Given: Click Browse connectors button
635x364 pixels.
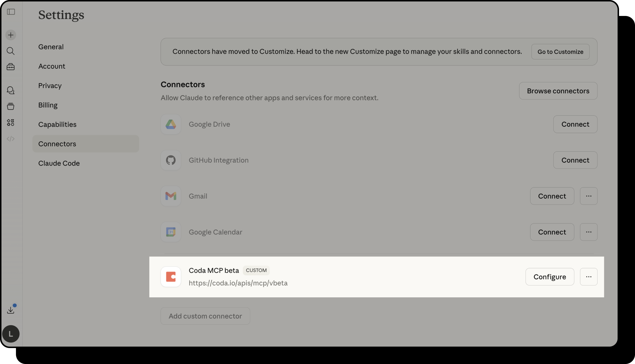Looking at the screenshot, I should click(558, 91).
